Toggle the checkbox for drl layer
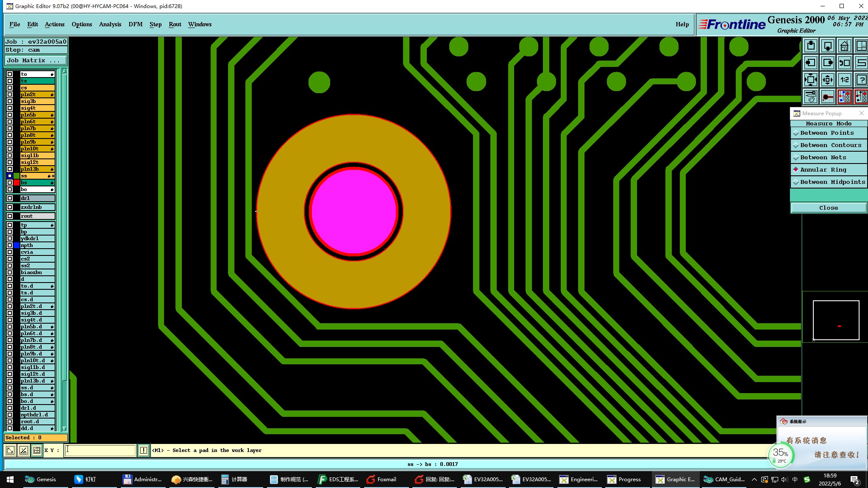 pyautogui.click(x=10, y=198)
